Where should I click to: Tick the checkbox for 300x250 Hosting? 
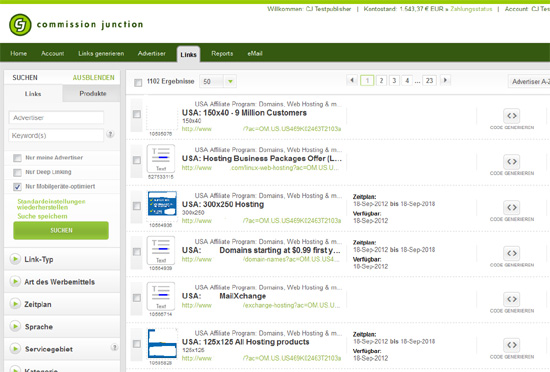pos(137,206)
